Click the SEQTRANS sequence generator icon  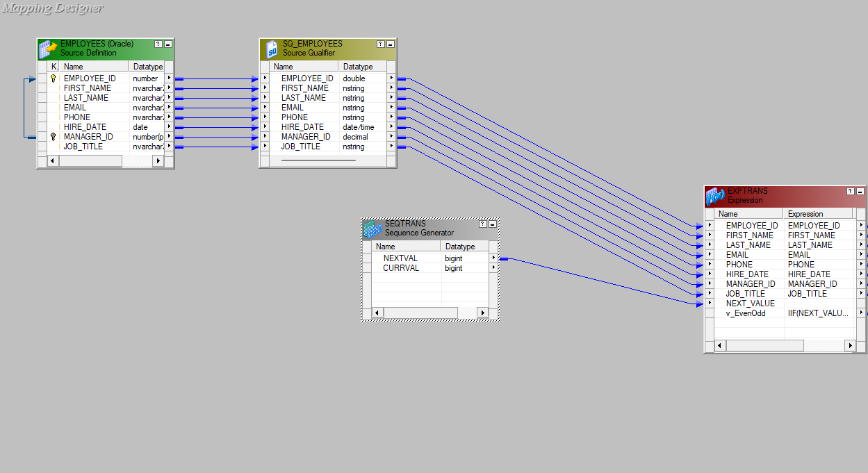click(373, 229)
